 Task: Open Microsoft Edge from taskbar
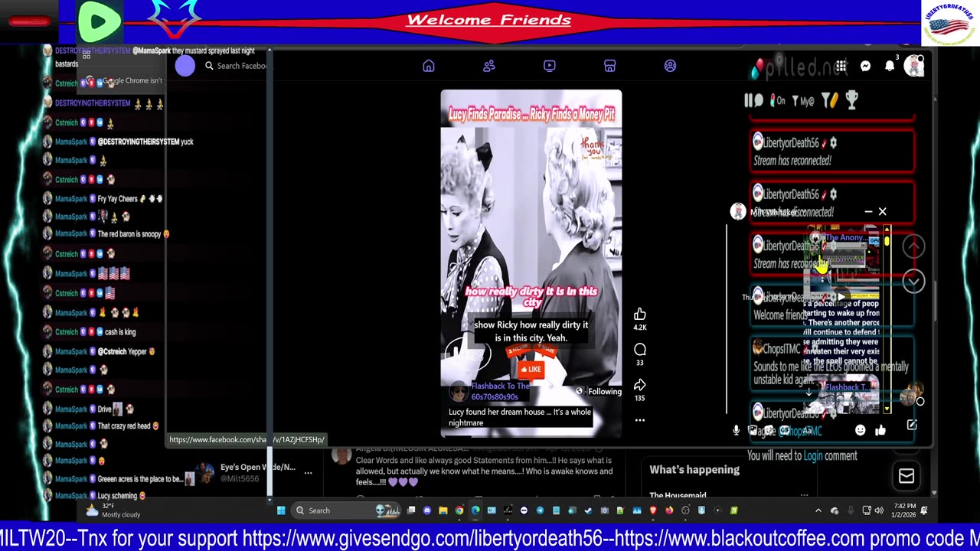click(x=475, y=510)
